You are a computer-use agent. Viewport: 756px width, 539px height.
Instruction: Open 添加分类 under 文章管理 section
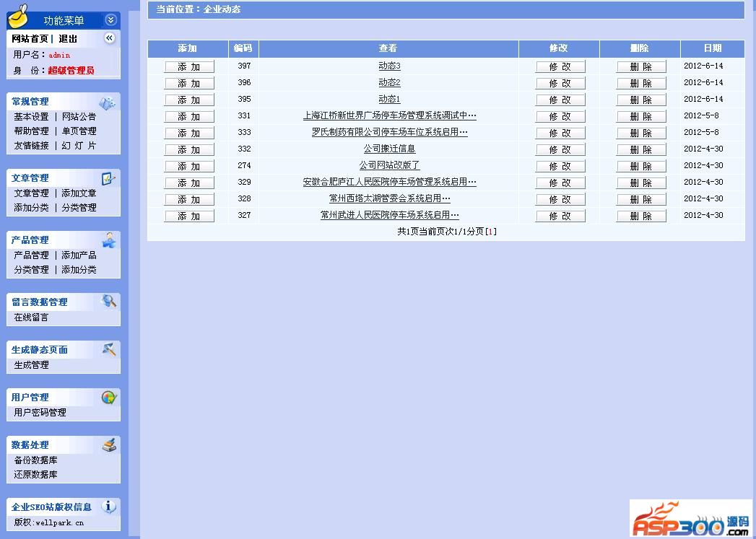31,208
